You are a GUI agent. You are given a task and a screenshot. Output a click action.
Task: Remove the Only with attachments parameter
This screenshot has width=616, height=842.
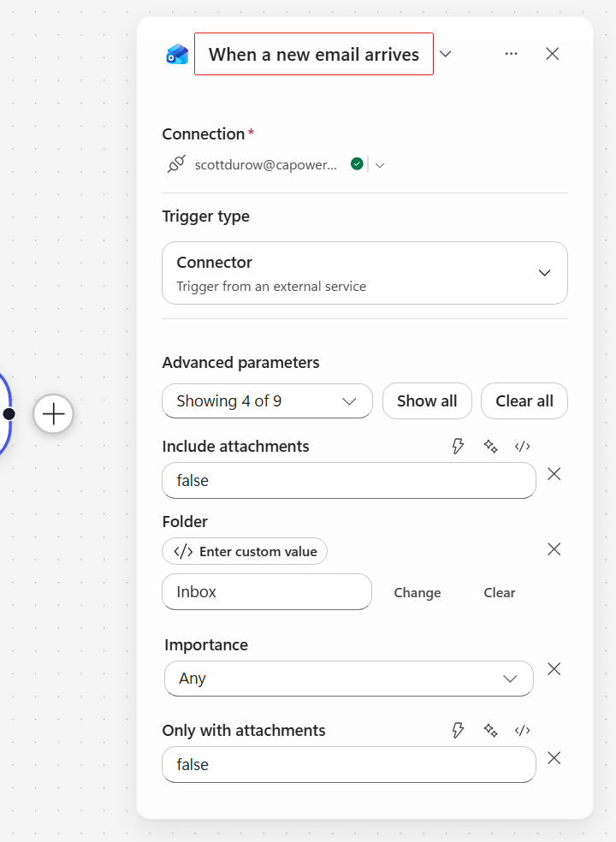[554, 757]
